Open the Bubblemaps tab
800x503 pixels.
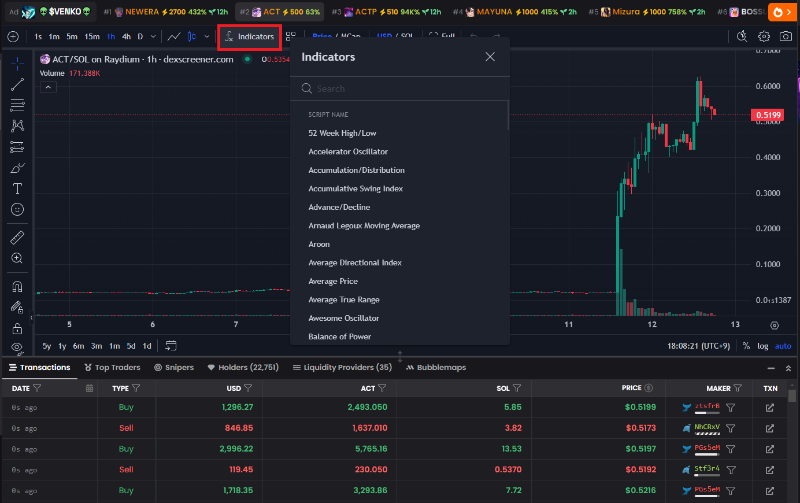point(436,367)
